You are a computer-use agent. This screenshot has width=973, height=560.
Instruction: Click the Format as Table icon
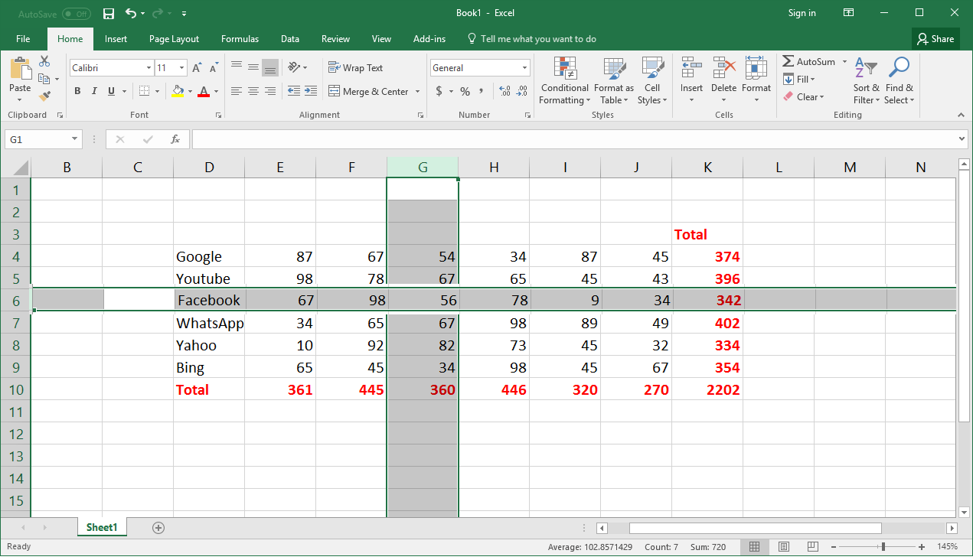click(613, 80)
